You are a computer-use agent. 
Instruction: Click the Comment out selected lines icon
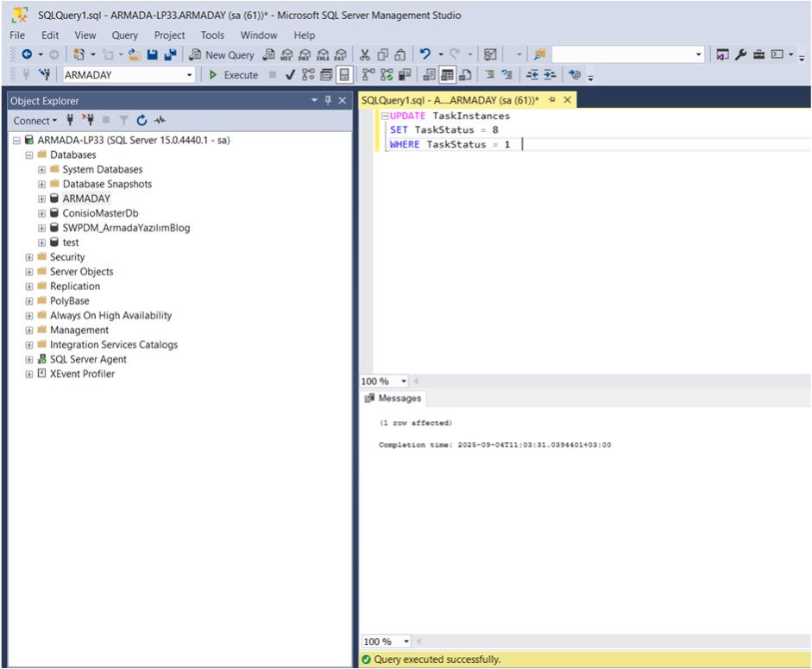[x=490, y=74]
